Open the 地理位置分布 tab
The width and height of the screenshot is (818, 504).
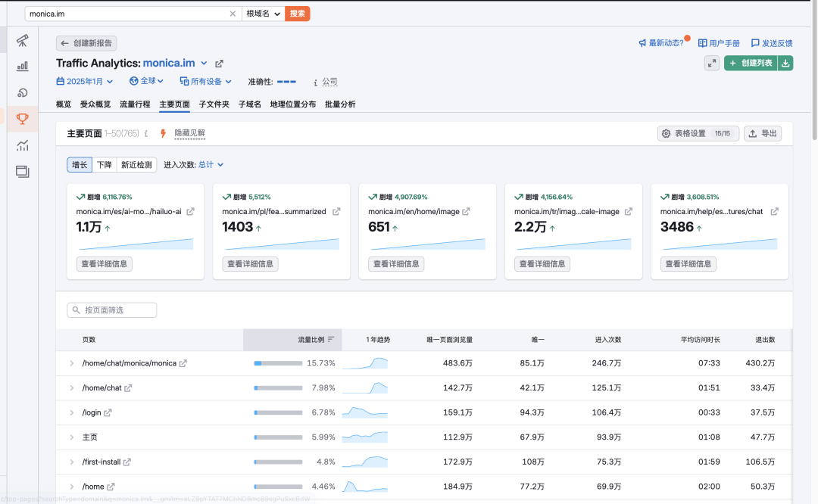293,104
